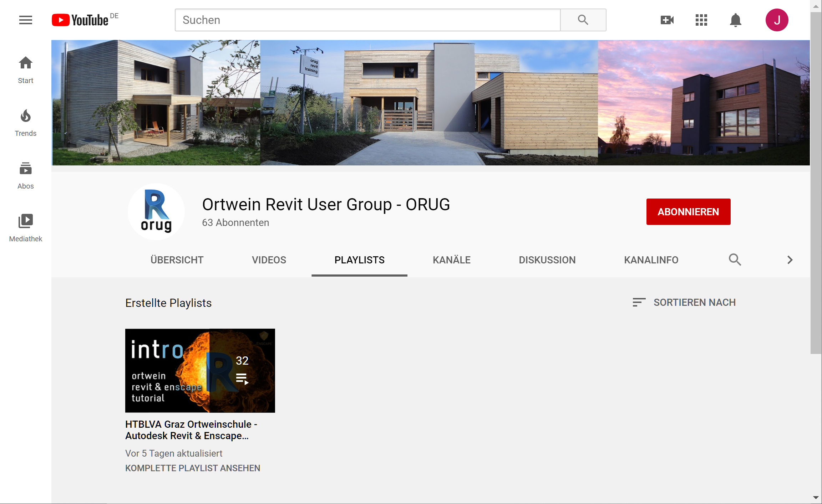Image resolution: width=822 pixels, height=504 pixels.
Task: Open Abos subscriptions in the sidebar
Action: click(x=26, y=175)
